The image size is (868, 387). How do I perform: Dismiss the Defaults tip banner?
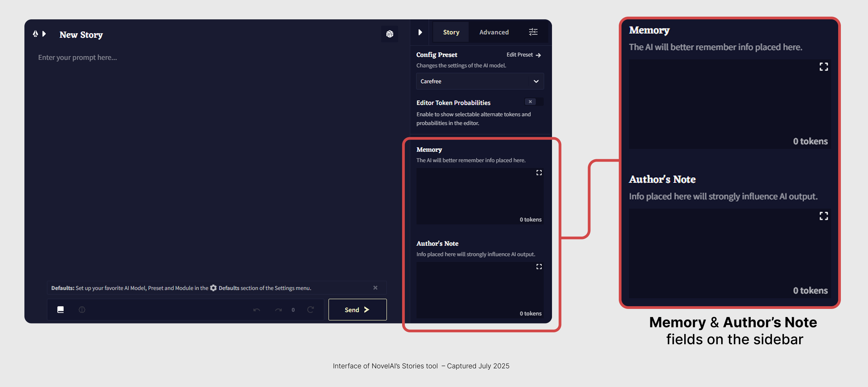[375, 288]
